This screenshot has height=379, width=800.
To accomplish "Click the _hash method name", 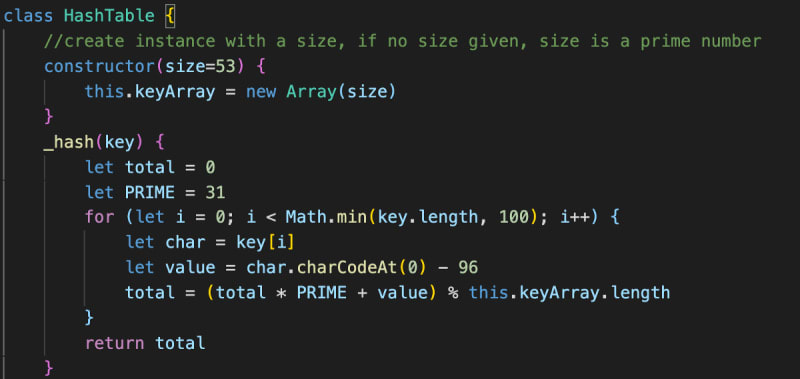I will pos(69,142).
